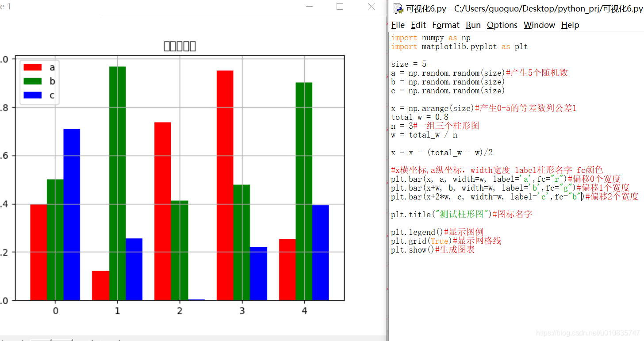
Task: Click x-axis tick label 0
Action: [55, 311]
